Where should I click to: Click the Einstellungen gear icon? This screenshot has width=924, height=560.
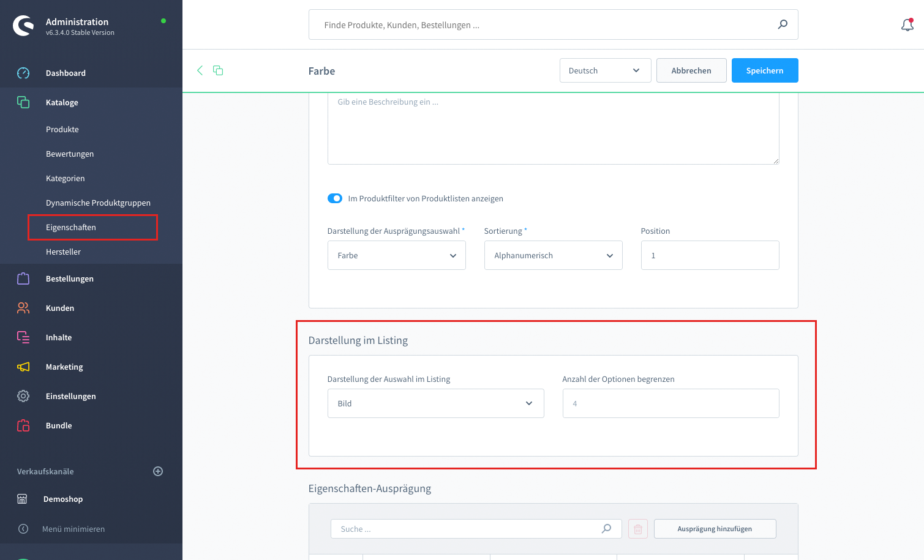pyautogui.click(x=23, y=396)
